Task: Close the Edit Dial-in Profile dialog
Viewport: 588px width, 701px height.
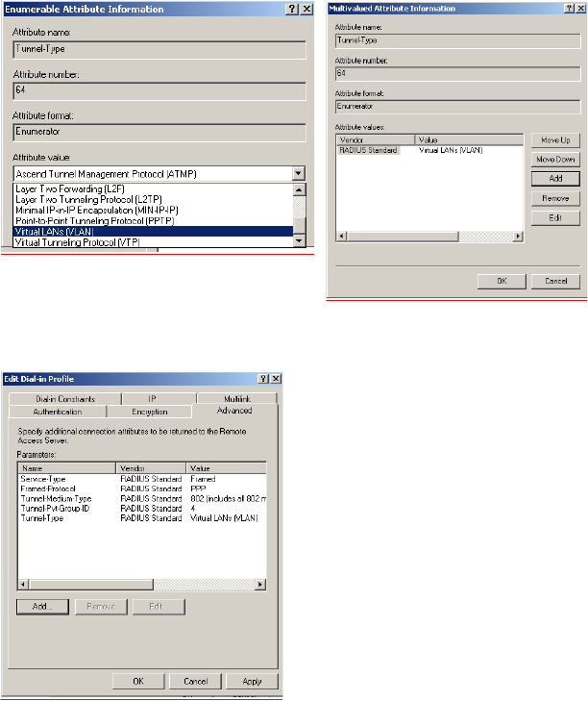Action: click(276, 379)
